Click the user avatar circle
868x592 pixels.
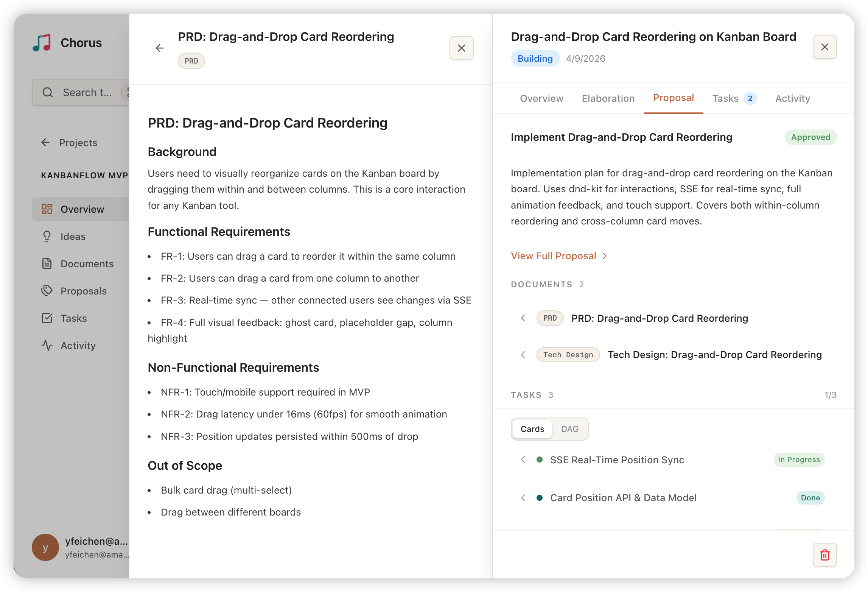click(x=45, y=547)
